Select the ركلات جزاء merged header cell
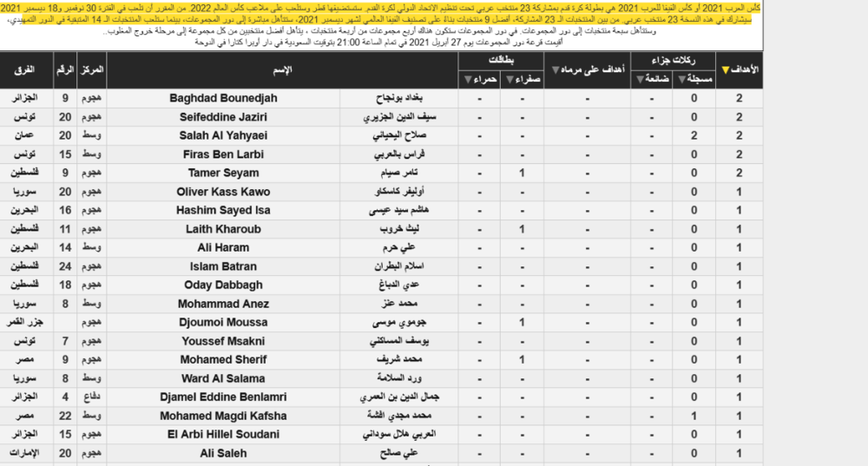This screenshot has width=868, height=466. tap(673, 61)
